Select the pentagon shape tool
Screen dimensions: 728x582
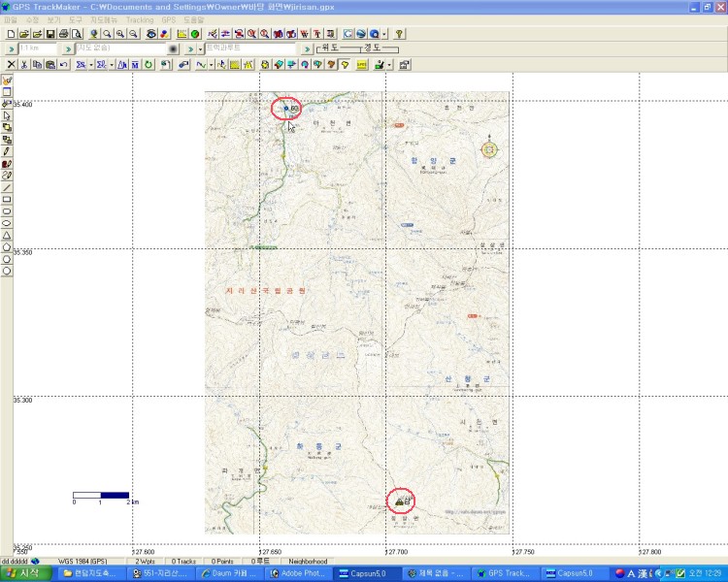[x=7, y=247]
